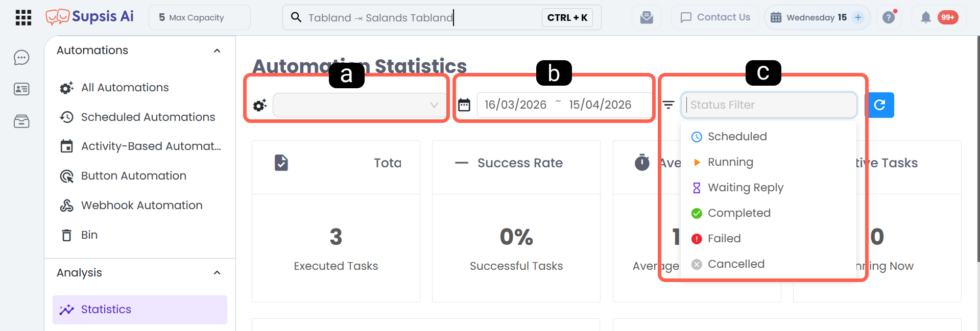Viewport: 980px width, 331px height.
Task: Open the chat conversations sidebar icon
Action: tap(21, 58)
